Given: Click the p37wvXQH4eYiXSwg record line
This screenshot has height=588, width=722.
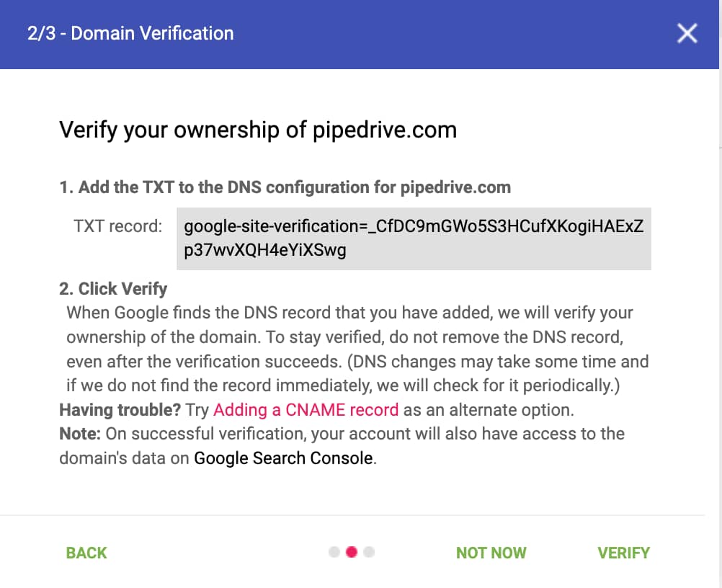Looking at the screenshot, I should tap(264, 251).
